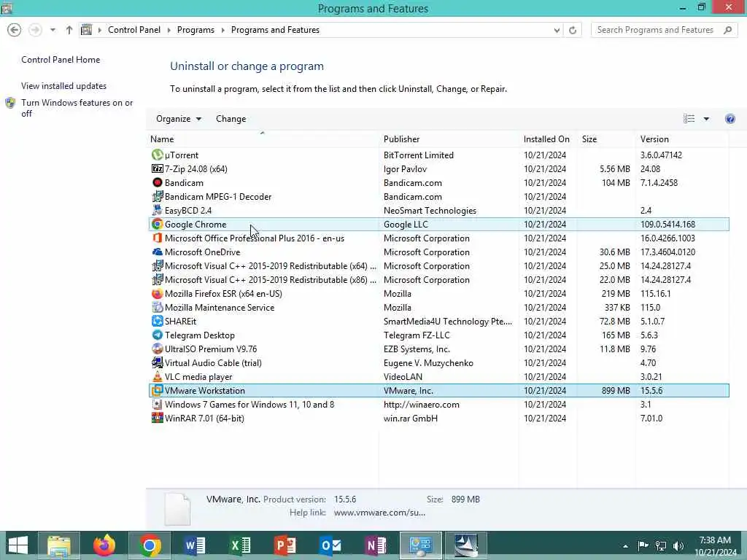Click the volume speaker tray icon

678,546
